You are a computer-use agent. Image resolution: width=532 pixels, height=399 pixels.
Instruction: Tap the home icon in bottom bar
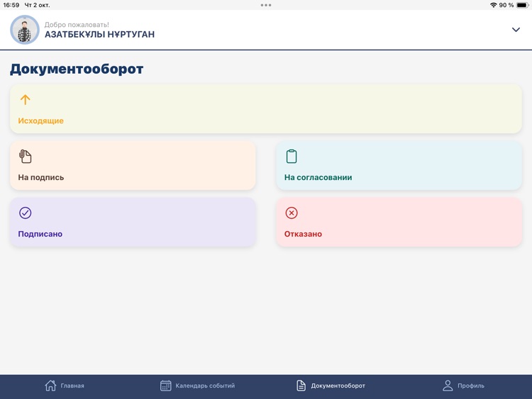(50, 386)
